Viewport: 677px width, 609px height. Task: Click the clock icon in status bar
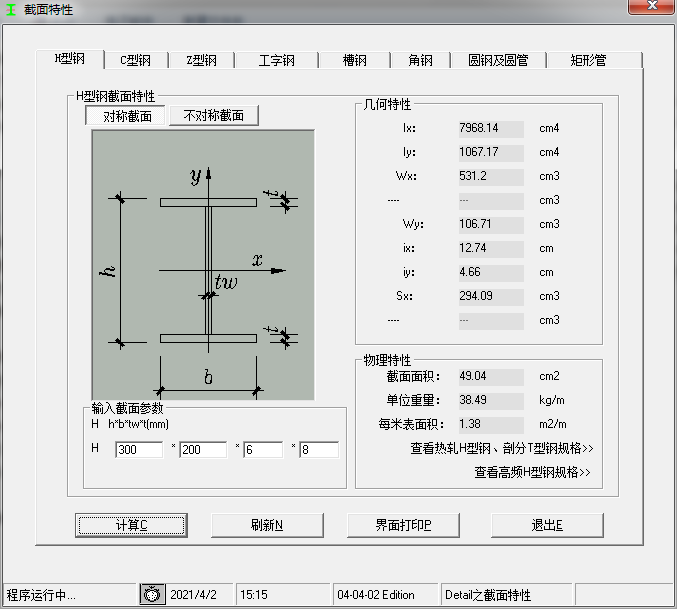tap(152, 595)
